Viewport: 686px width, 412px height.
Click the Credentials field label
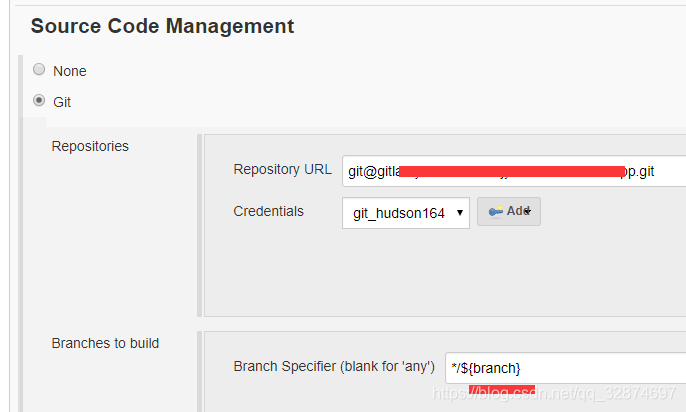pyautogui.click(x=268, y=211)
